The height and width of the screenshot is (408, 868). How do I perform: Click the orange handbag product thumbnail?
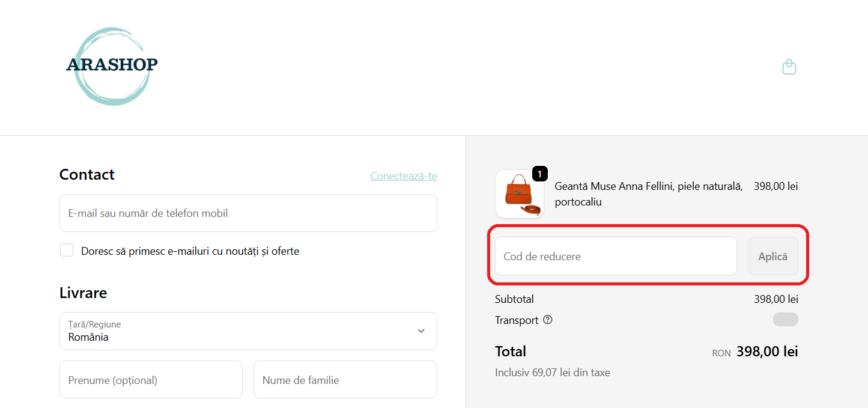coord(519,193)
